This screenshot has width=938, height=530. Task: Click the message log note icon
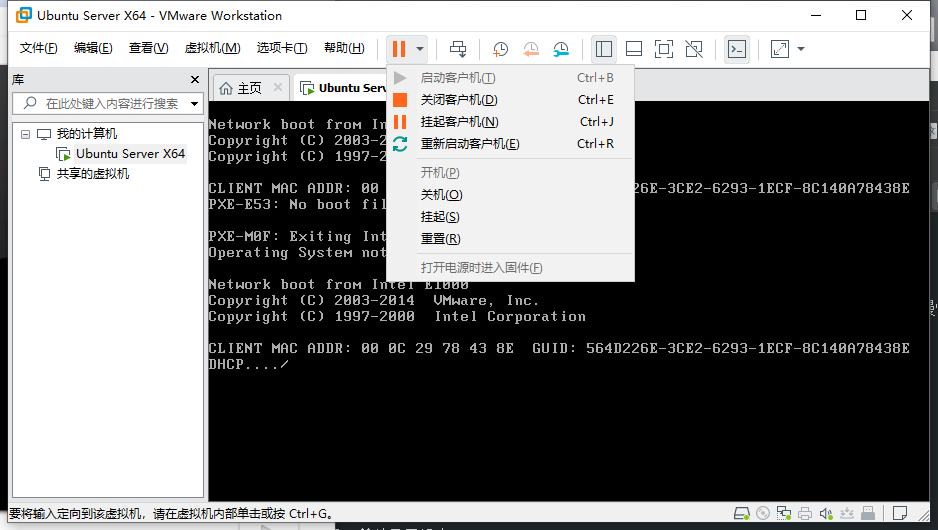point(899,513)
